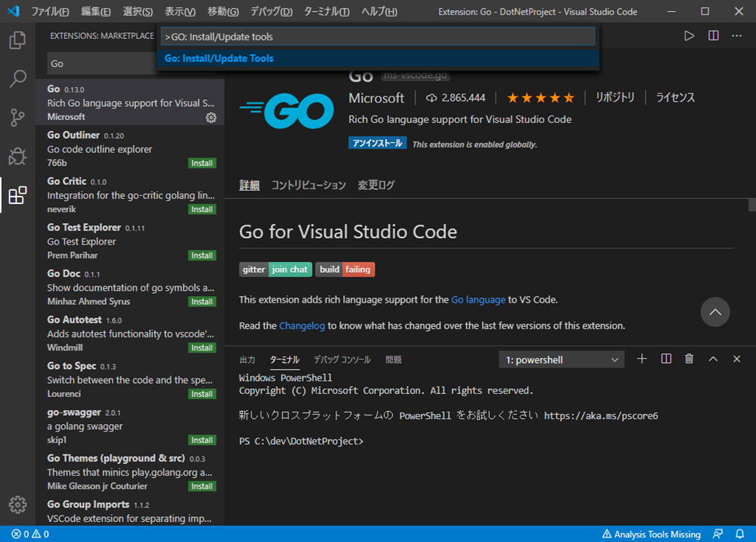Click the download count cloud icon
The image size is (756, 542).
click(x=431, y=98)
